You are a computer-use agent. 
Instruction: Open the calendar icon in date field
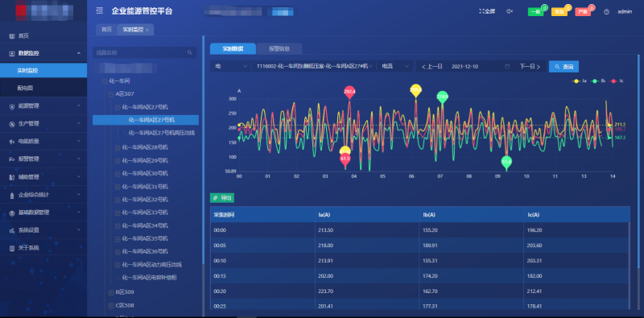pyautogui.click(x=507, y=66)
